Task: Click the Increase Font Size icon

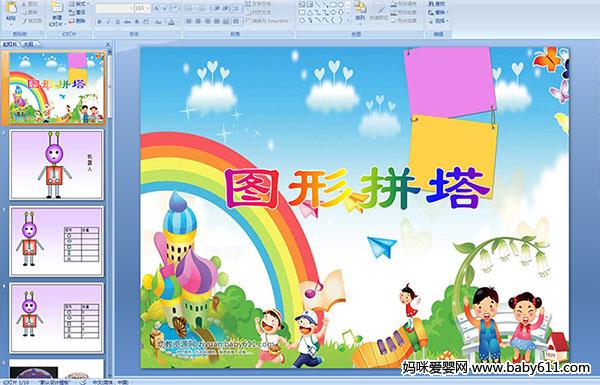Action: click(157, 8)
